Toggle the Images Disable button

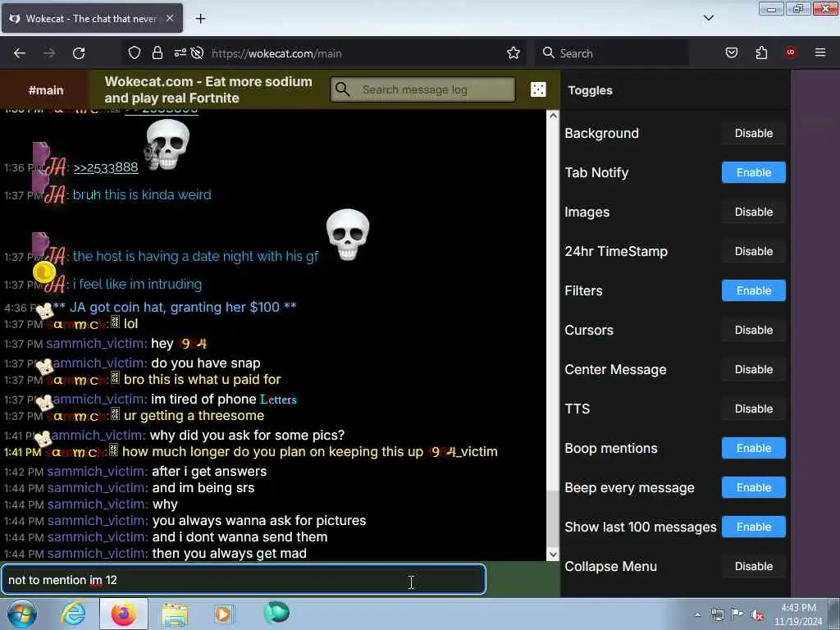coord(753,212)
